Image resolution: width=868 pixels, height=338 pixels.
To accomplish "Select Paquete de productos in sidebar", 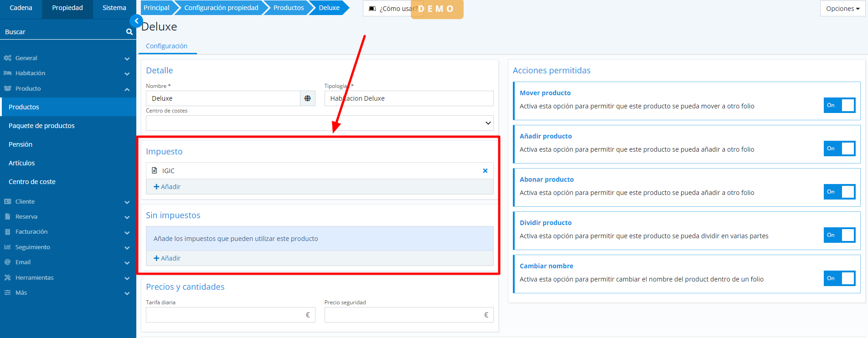I will [x=41, y=126].
